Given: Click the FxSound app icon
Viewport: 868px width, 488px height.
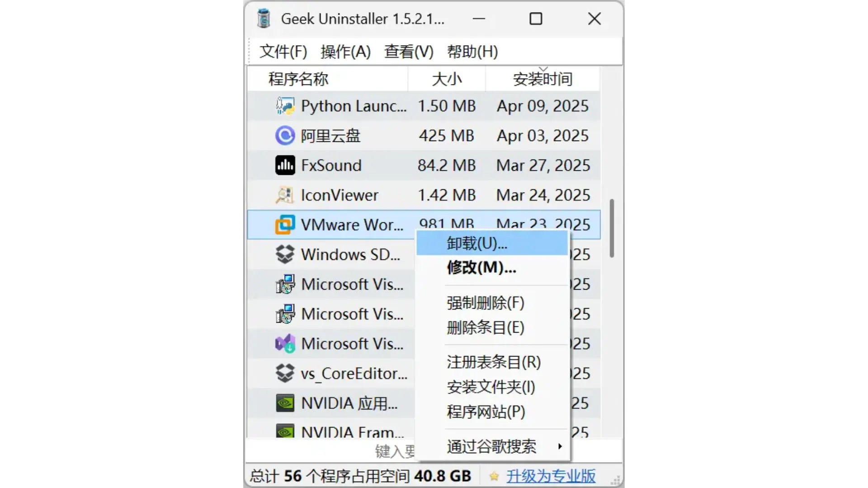Looking at the screenshot, I should click(285, 165).
